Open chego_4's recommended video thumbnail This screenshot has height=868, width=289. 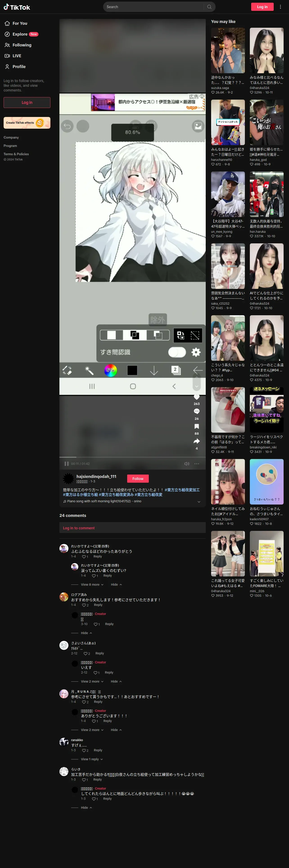(228, 338)
